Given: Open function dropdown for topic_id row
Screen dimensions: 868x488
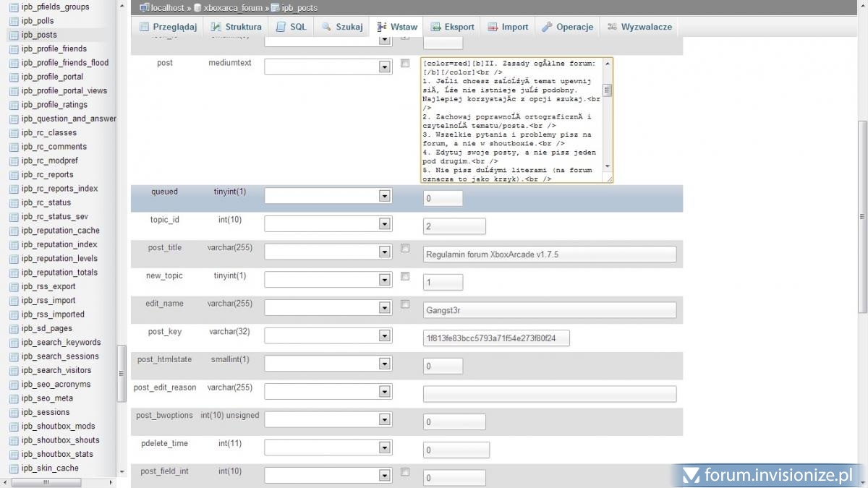Looking at the screenshot, I should point(328,225).
